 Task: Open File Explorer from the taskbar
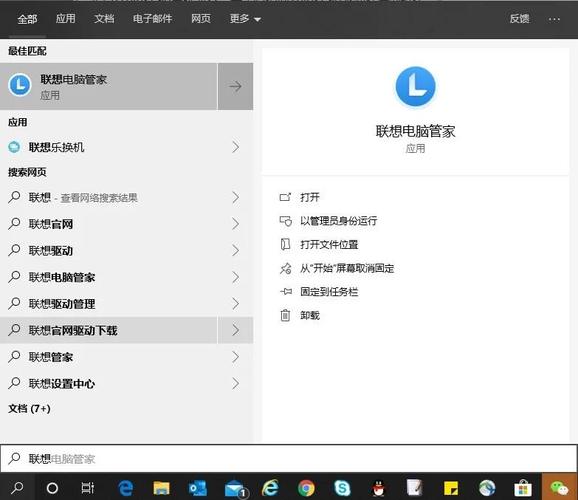[161, 488]
